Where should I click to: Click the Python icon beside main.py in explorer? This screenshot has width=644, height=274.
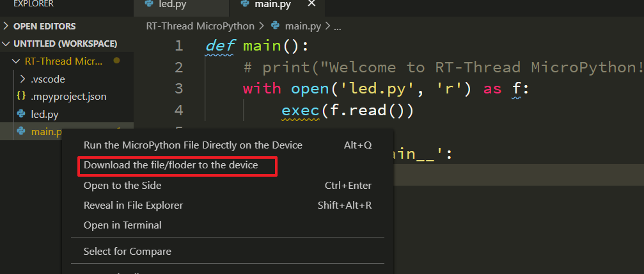[21, 132]
